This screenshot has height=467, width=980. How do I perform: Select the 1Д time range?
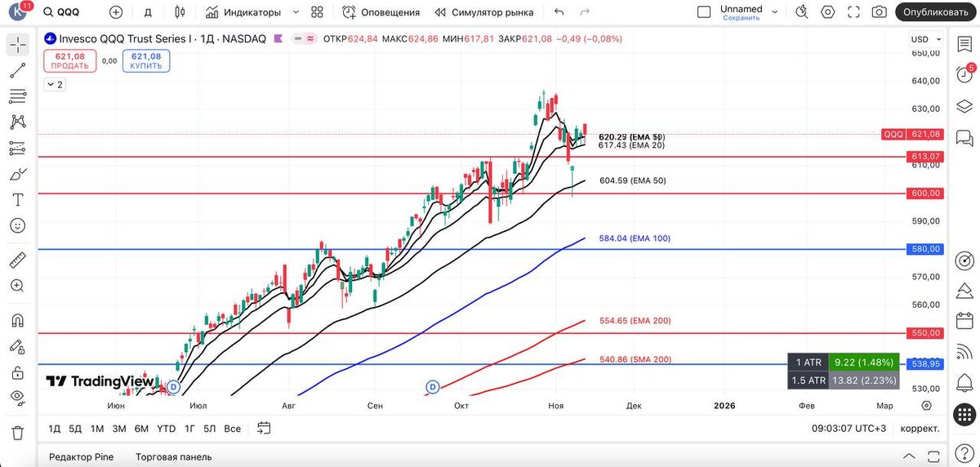[x=55, y=429]
